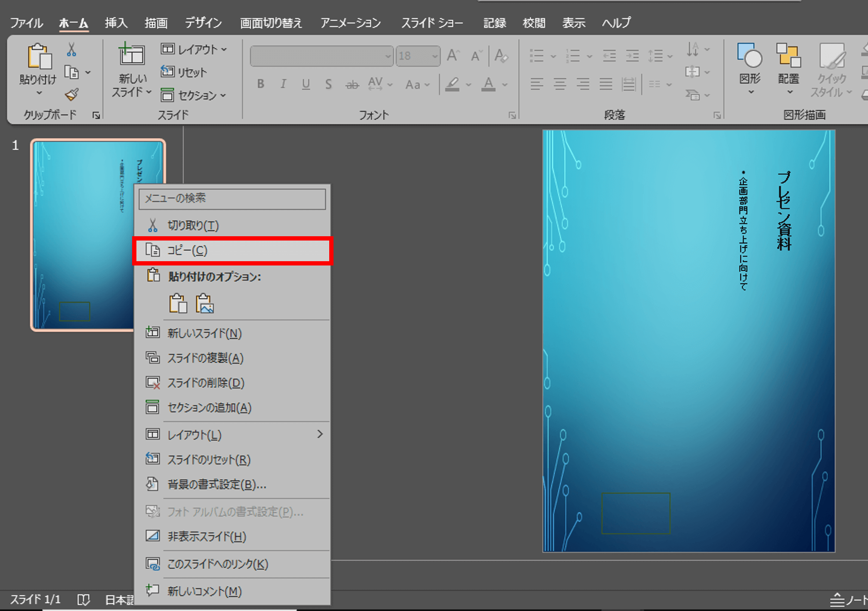The height and width of the screenshot is (611, 868).
Task: Click the distributed alignment icon
Action: [629, 83]
